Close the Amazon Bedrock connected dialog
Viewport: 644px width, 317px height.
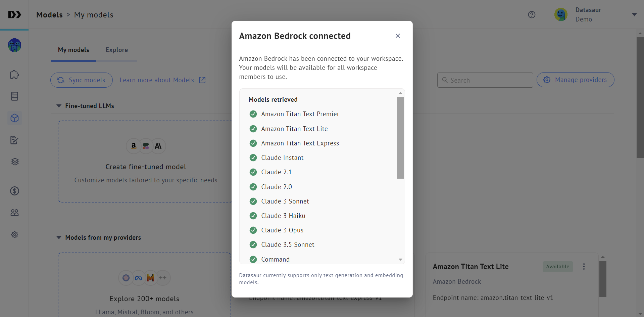click(398, 36)
